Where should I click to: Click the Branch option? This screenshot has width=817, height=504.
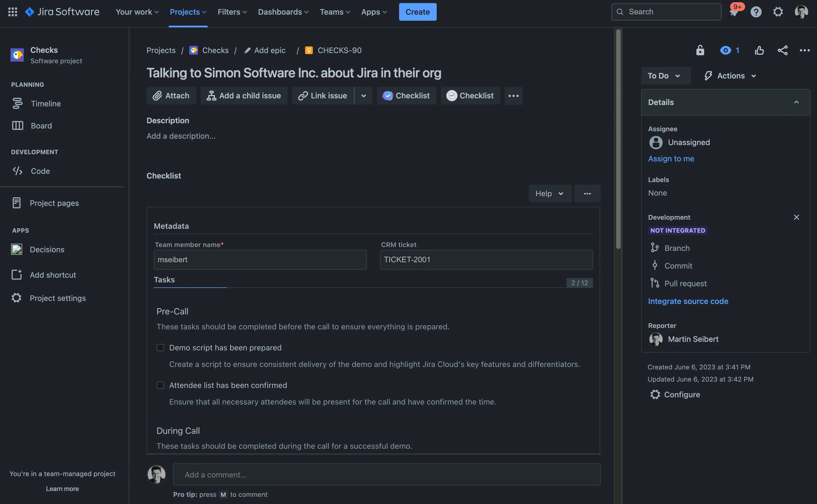pos(670,248)
